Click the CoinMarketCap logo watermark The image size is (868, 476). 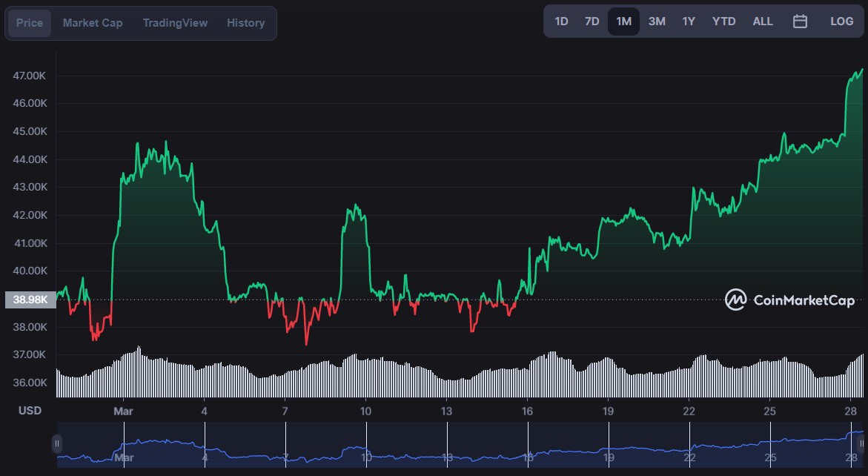(790, 300)
